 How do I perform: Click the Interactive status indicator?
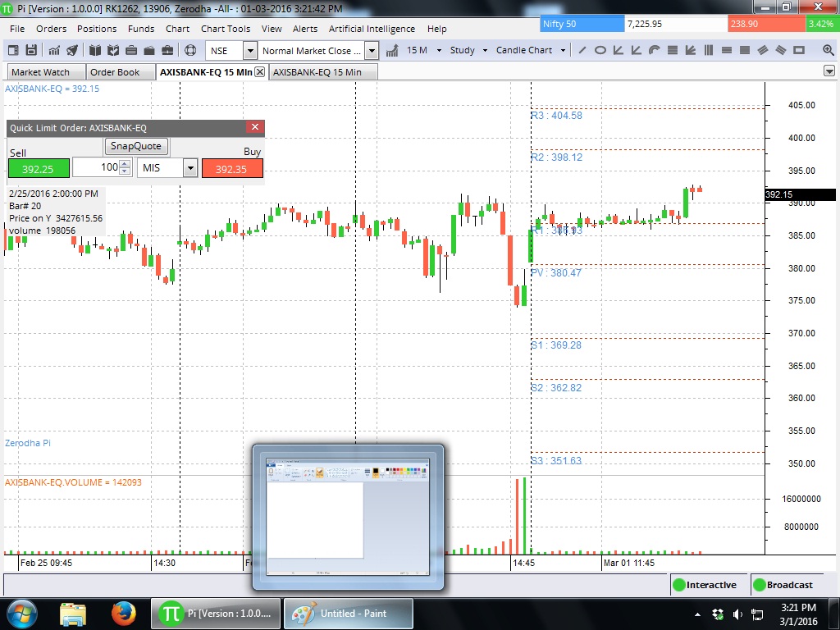(x=705, y=584)
